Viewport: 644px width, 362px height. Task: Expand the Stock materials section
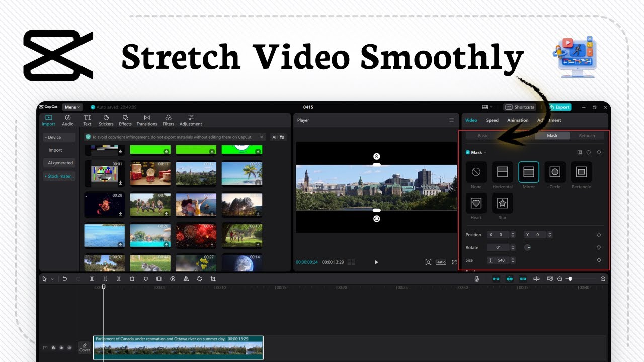(59, 176)
